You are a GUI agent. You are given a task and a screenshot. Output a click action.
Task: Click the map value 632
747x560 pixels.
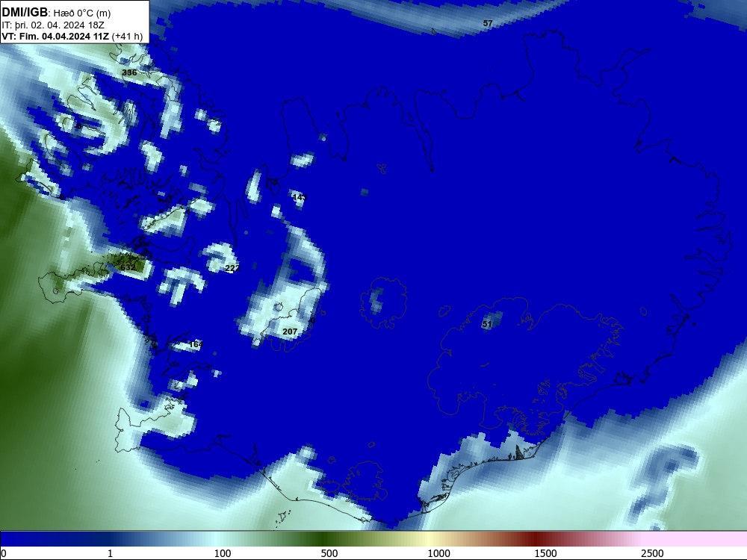coord(128,267)
